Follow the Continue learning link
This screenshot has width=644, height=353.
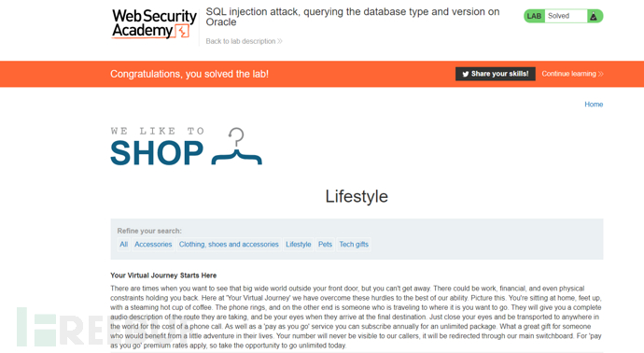pyautogui.click(x=572, y=74)
